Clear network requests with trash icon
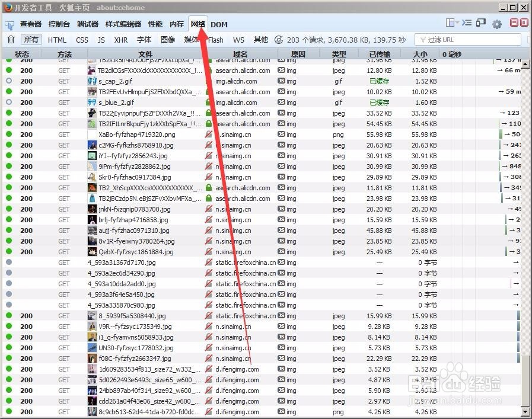The height and width of the screenshot is (419, 532). click(11, 40)
